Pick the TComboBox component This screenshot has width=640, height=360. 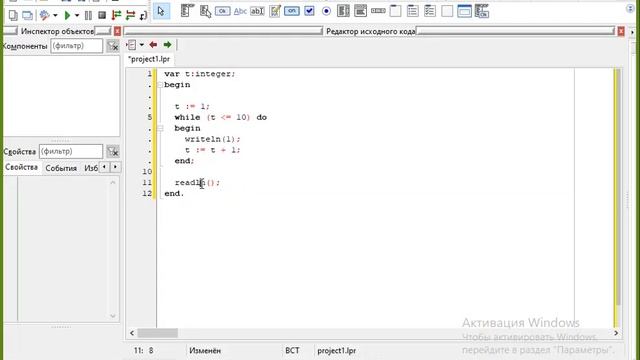(360, 11)
